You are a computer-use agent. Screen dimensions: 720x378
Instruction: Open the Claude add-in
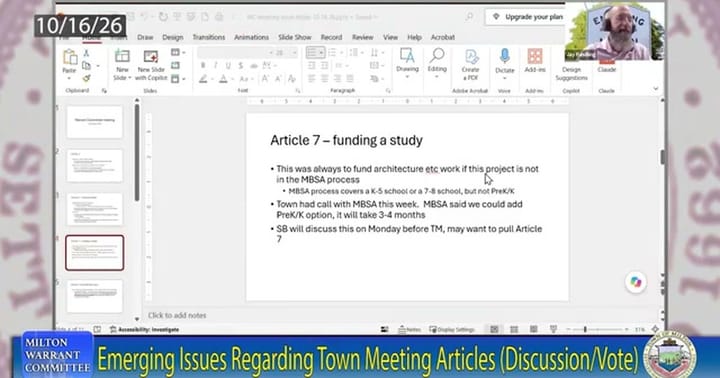pos(607,69)
